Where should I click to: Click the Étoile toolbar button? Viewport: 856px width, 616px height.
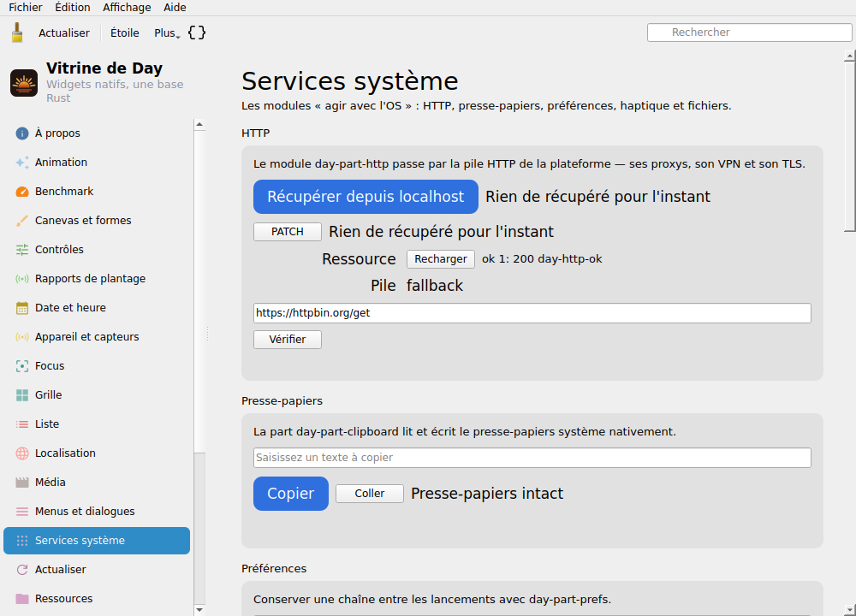pyautogui.click(x=124, y=33)
